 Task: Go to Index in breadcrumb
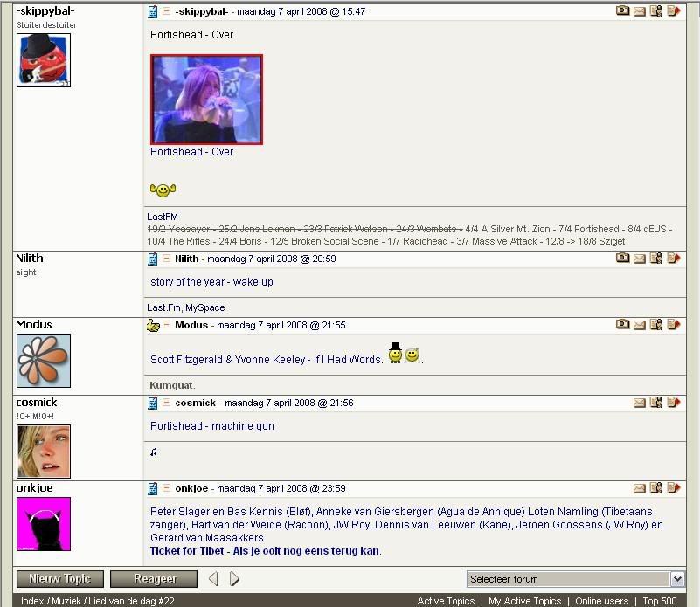point(32,601)
